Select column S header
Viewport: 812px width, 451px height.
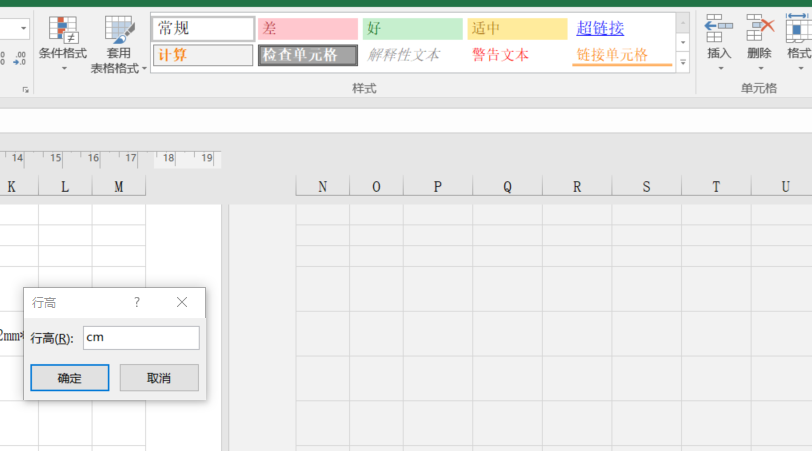tap(646, 186)
